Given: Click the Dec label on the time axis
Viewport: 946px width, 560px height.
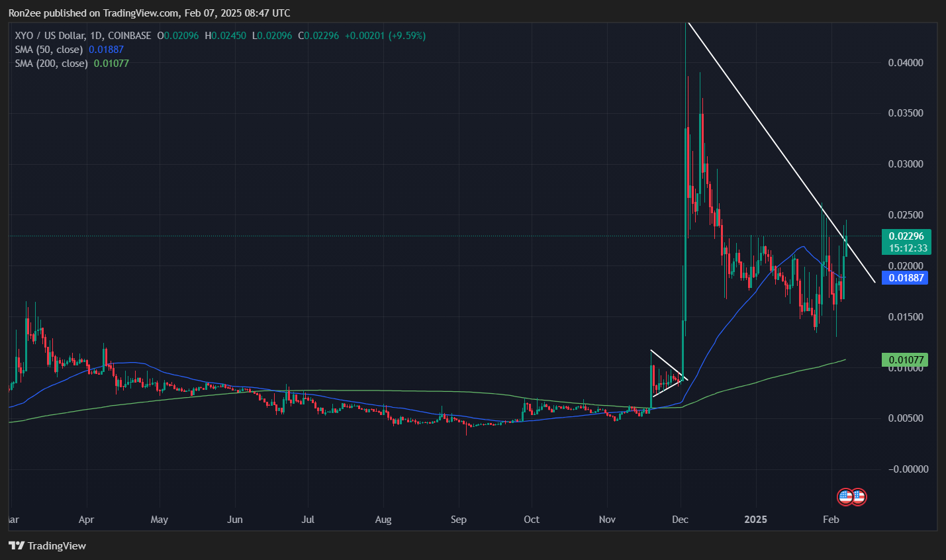Looking at the screenshot, I should point(681,520).
